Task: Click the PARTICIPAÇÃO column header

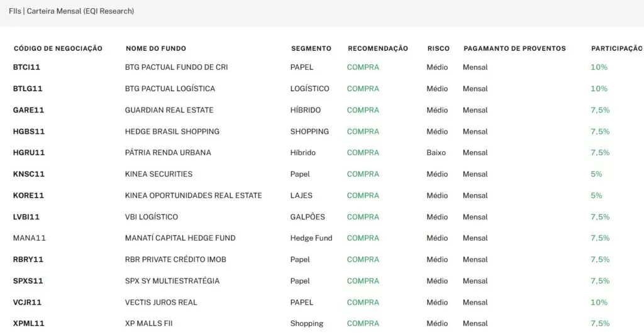Action: pyautogui.click(x=617, y=48)
